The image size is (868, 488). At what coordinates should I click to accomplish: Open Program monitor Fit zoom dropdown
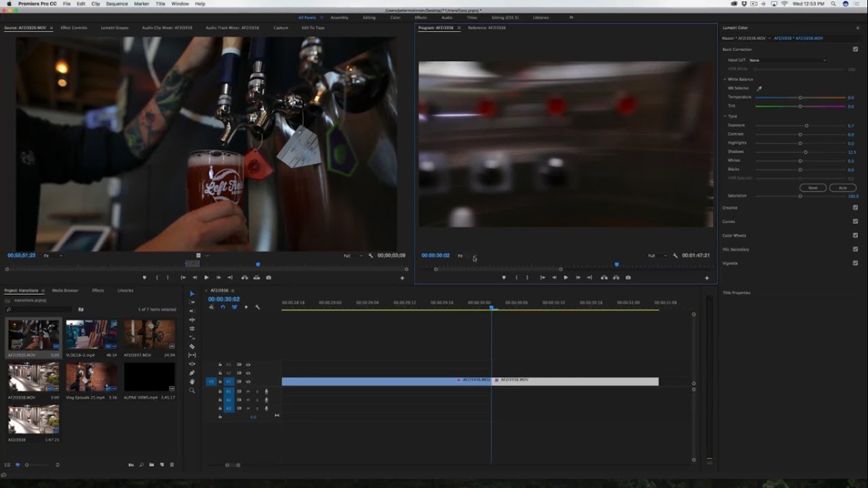click(466, 256)
